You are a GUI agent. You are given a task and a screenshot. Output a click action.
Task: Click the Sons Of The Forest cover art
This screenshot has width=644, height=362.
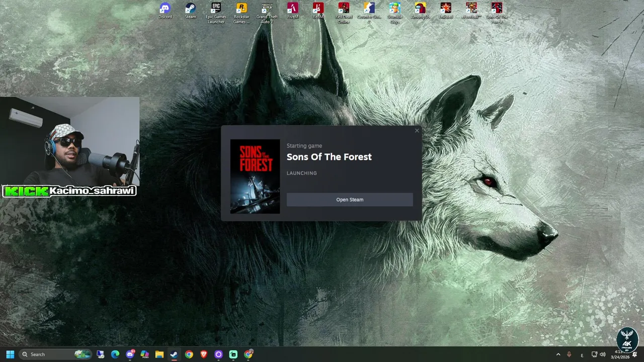255,176
